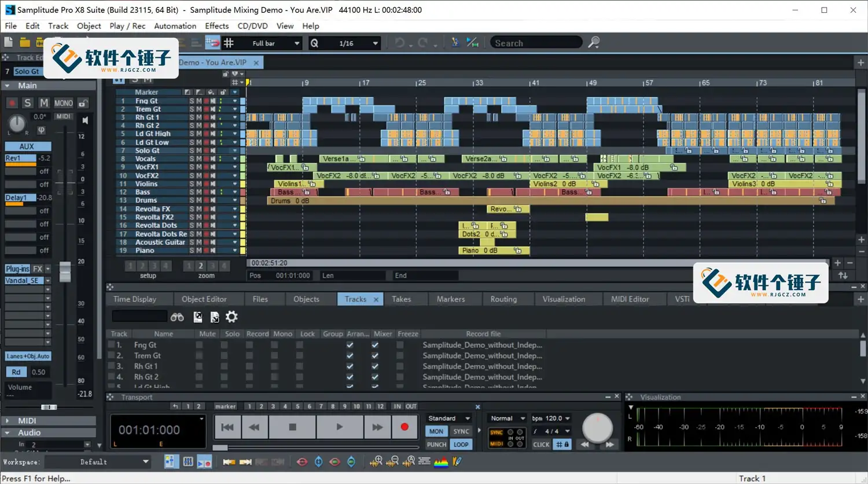Screen dimensions: 868x484
Task: Click the binoculars search icon in Tracks panel
Action: [x=177, y=317]
